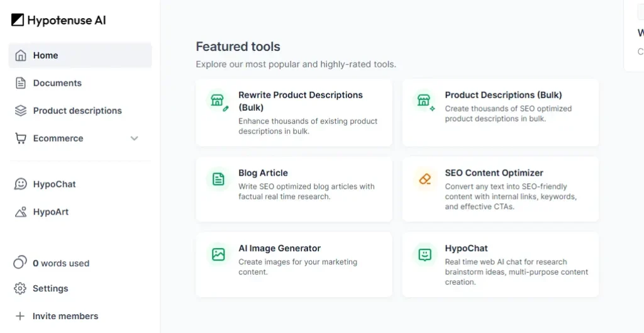Screen dimensions: 644x333
Task: Click the HypoChat card chat-face icon
Action: (425, 254)
